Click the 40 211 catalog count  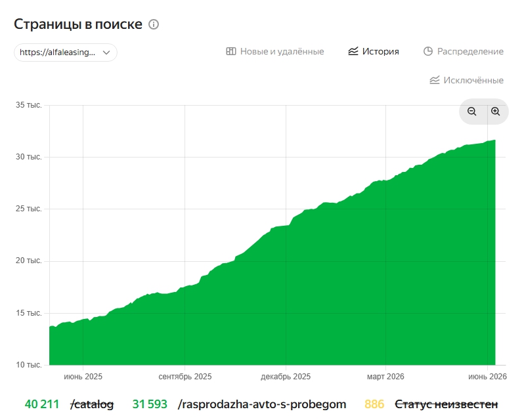tap(42, 404)
